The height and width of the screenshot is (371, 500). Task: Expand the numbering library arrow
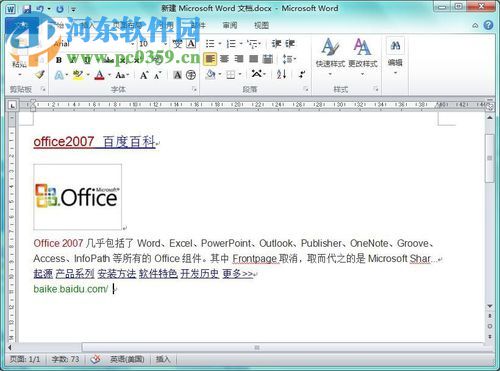[x=241, y=44]
